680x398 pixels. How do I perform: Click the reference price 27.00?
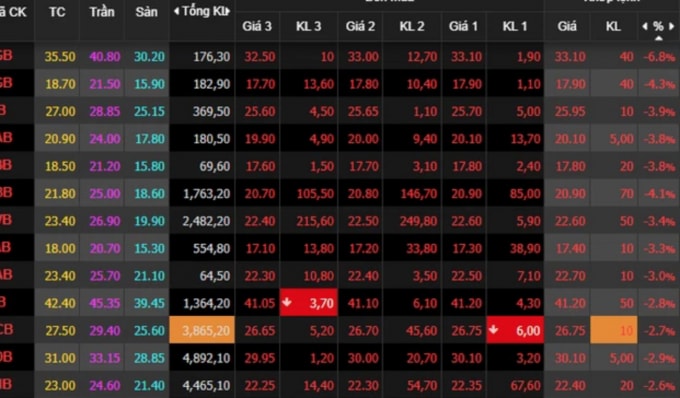pyautogui.click(x=60, y=111)
